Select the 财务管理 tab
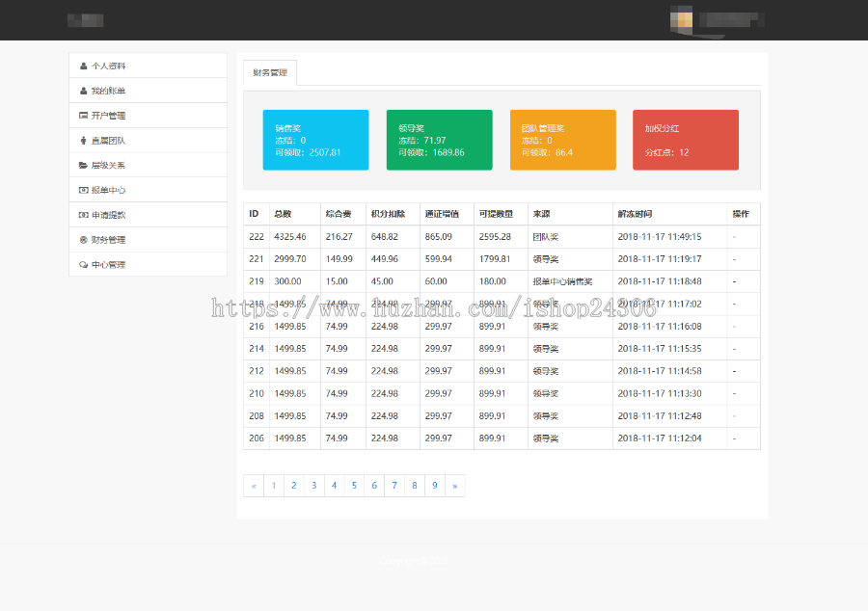The image size is (868, 611). click(x=270, y=72)
